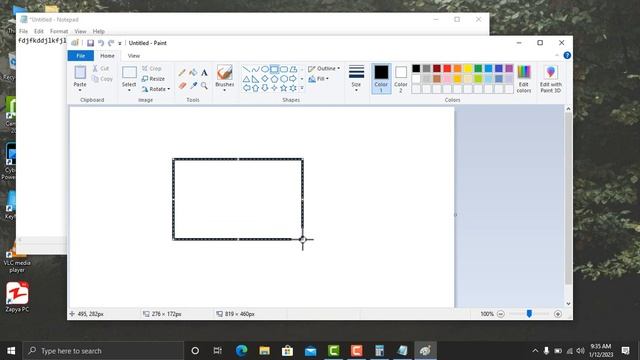The width and height of the screenshot is (640, 360).
Task: Pick the Diamond shape
Action: (265, 78)
